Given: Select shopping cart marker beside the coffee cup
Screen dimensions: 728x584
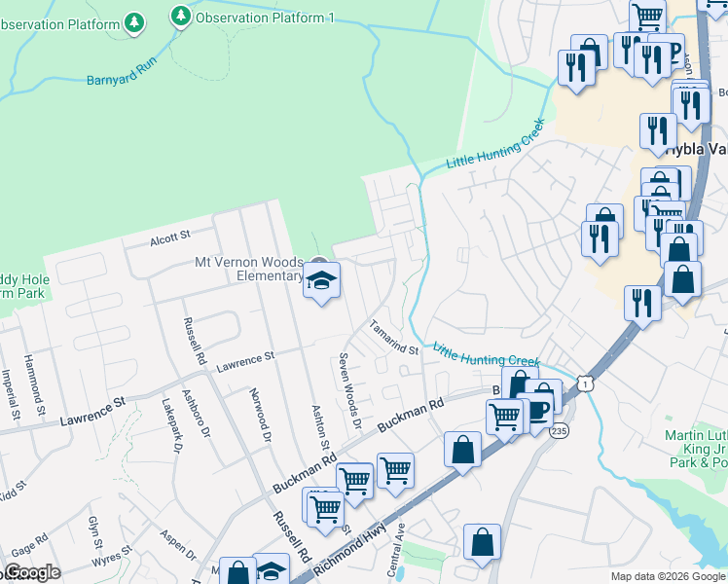Looking at the screenshot, I should [x=505, y=420].
